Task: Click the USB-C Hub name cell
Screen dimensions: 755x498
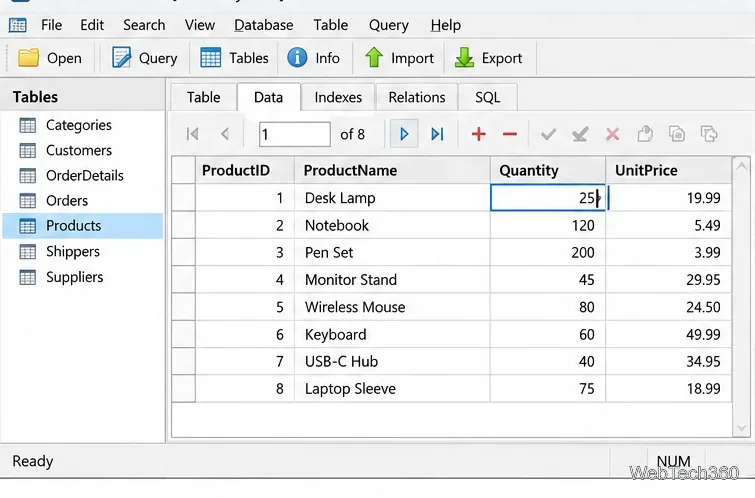Action: [392, 361]
